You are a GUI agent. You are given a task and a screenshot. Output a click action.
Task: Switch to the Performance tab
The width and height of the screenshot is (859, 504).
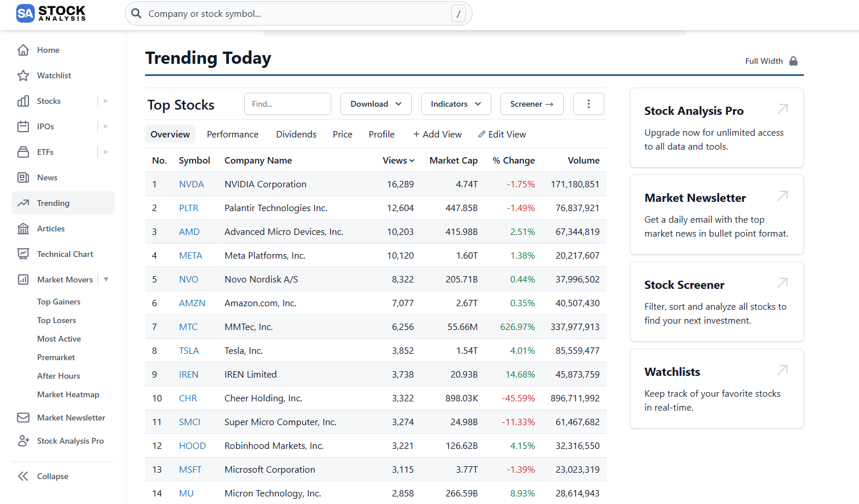click(232, 134)
